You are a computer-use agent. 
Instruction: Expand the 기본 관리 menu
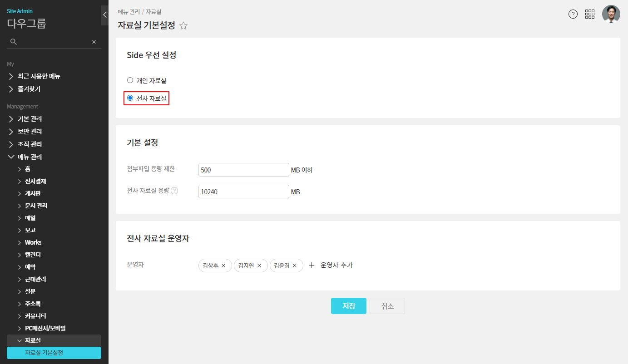30,119
